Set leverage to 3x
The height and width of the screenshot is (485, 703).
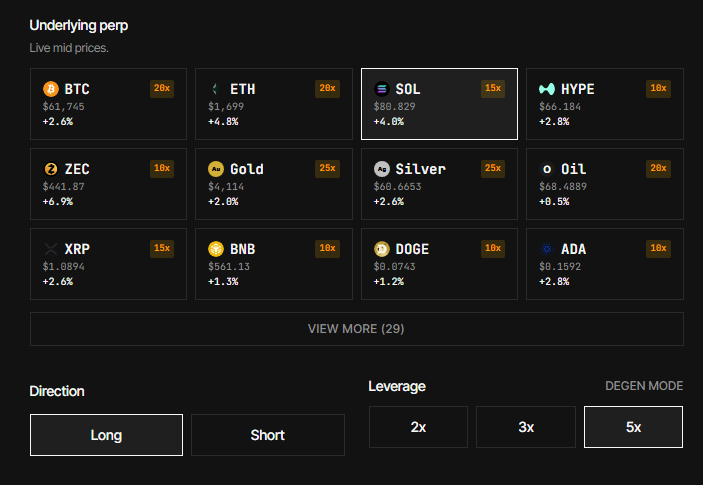coord(526,427)
